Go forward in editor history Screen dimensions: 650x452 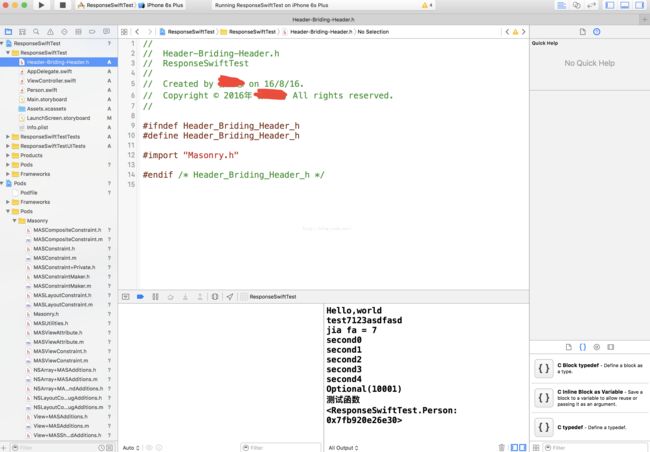pyautogui.click(x=150, y=32)
